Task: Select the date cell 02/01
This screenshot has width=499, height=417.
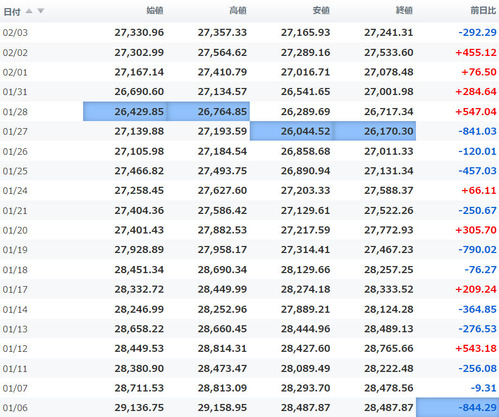Action: pos(15,72)
